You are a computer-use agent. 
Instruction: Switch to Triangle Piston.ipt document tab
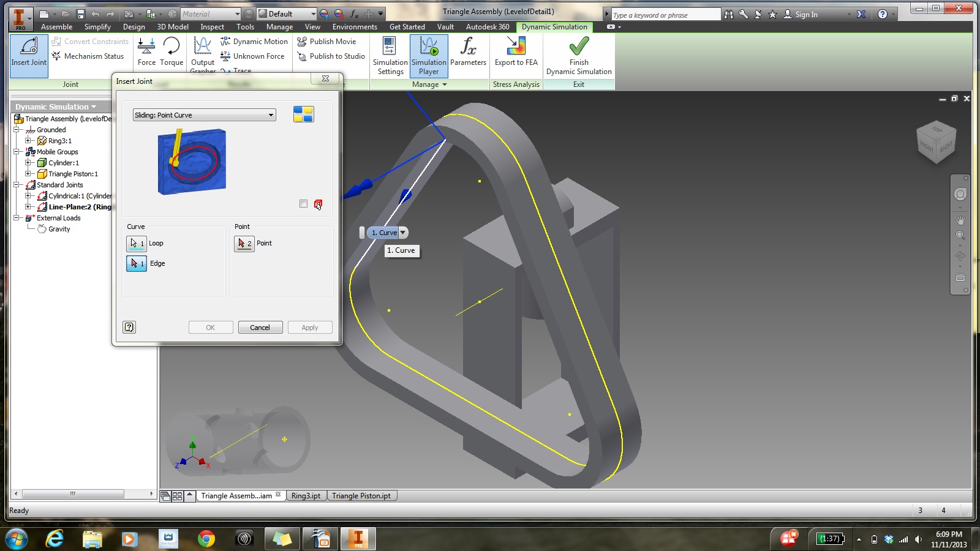pos(361,496)
